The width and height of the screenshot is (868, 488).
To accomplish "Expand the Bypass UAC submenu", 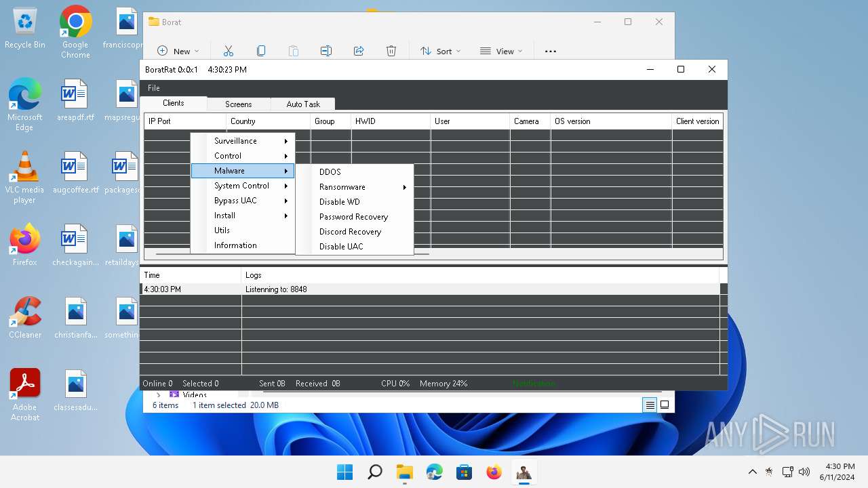I will (x=243, y=201).
